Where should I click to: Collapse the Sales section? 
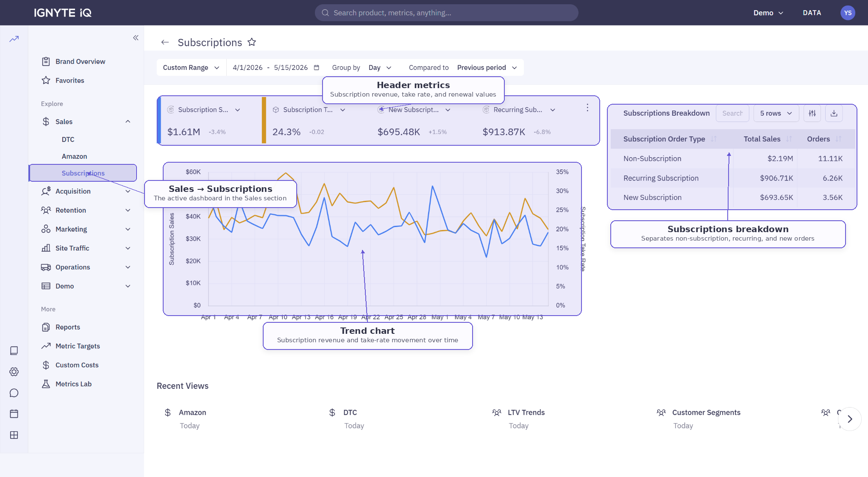click(x=128, y=122)
